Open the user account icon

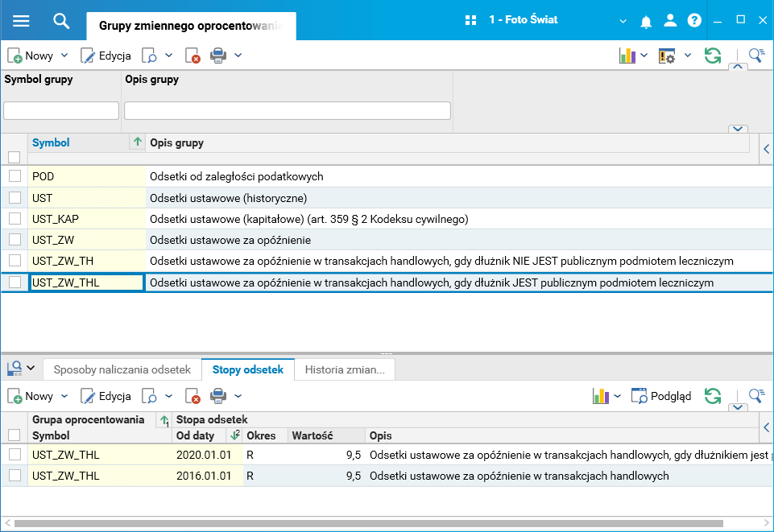click(670, 20)
